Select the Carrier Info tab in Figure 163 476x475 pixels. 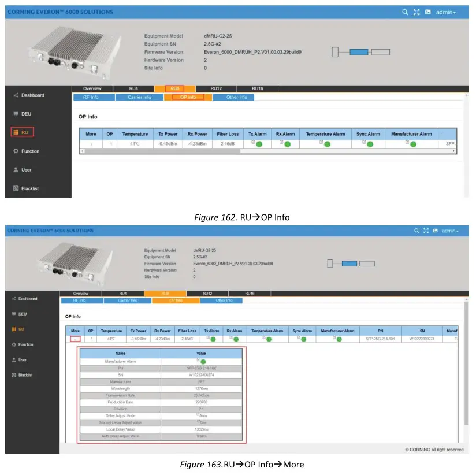(x=127, y=300)
